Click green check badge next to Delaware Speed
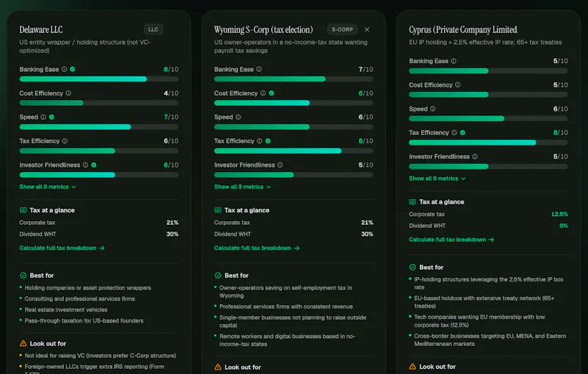The image size is (588, 374). click(x=51, y=117)
